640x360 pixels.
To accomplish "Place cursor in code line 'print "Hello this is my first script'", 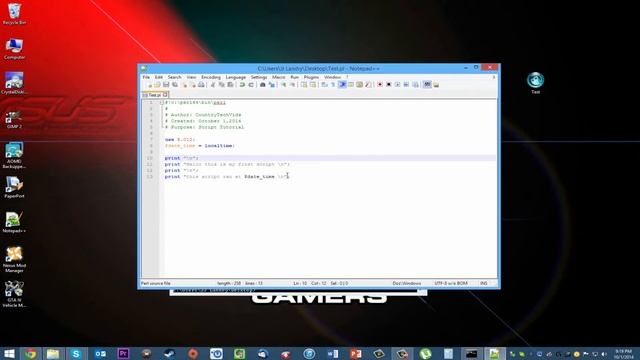I will pos(227,164).
